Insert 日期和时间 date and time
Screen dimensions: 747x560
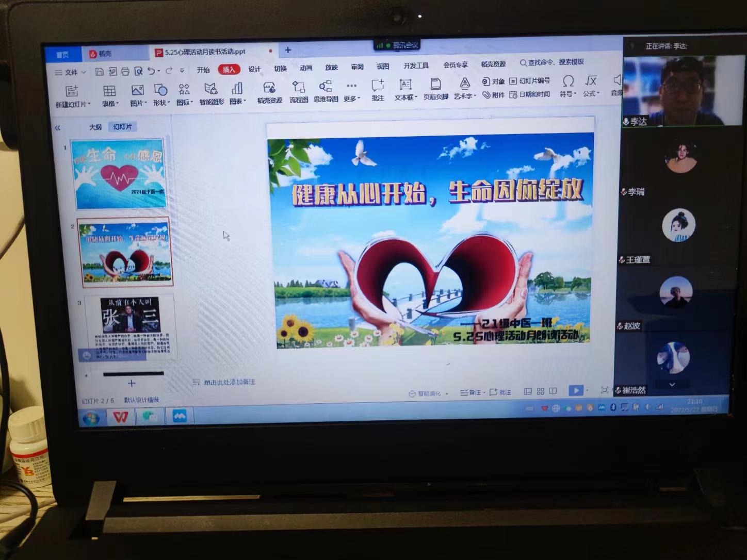(x=530, y=94)
